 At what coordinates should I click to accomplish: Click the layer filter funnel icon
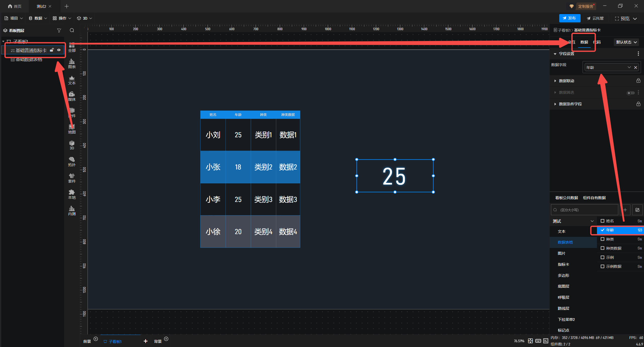[x=59, y=30]
